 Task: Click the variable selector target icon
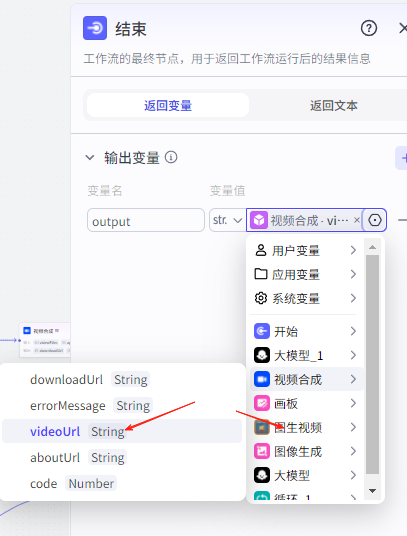(375, 220)
